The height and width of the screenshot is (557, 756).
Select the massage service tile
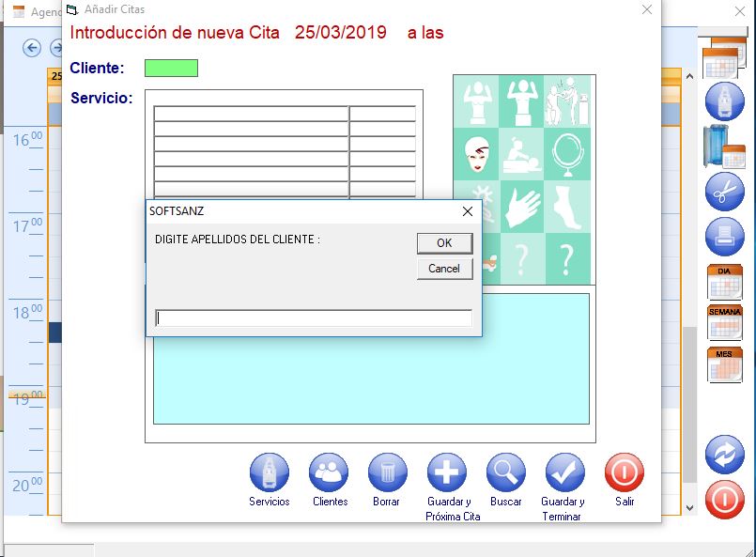click(x=523, y=154)
